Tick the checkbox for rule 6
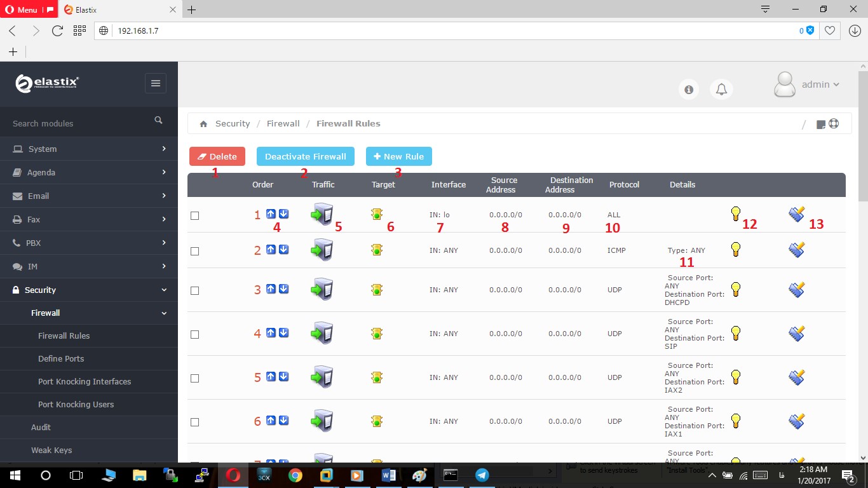The image size is (868, 488). [x=195, y=422]
